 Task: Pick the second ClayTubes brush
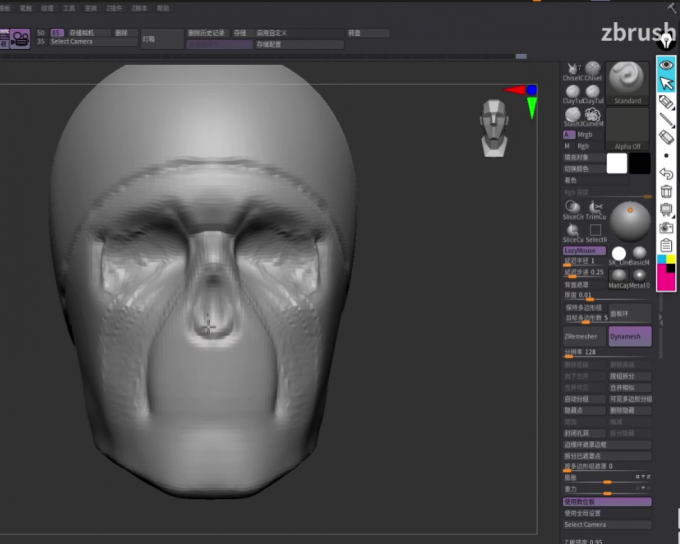(593, 92)
